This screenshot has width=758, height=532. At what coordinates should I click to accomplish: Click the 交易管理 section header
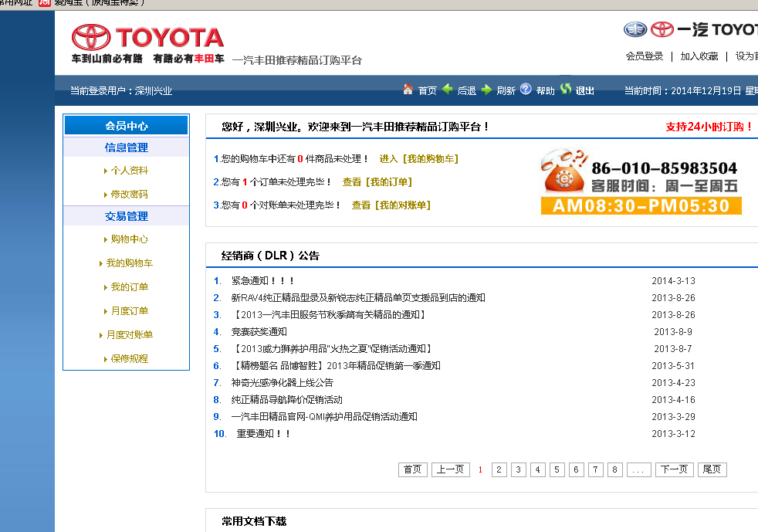click(x=126, y=215)
